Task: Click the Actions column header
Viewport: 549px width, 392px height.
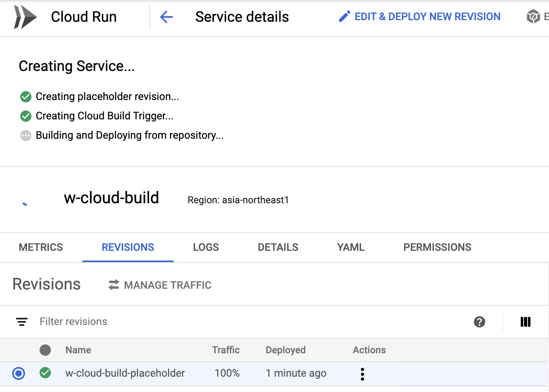Action: [x=369, y=350]
